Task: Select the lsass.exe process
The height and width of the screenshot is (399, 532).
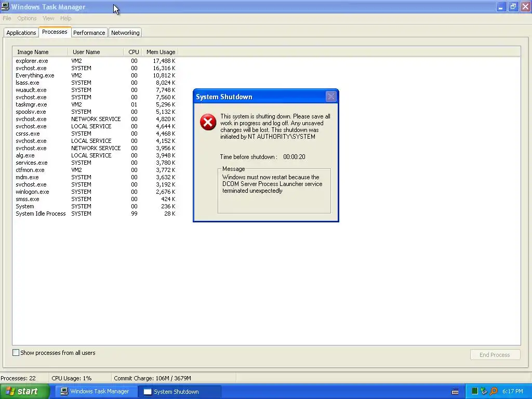Action: (x=96, y=83)
